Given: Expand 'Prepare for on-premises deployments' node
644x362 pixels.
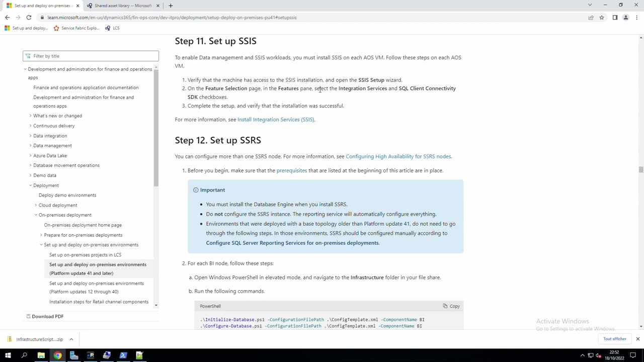Looking at the screenshot, I should point(41,235).
